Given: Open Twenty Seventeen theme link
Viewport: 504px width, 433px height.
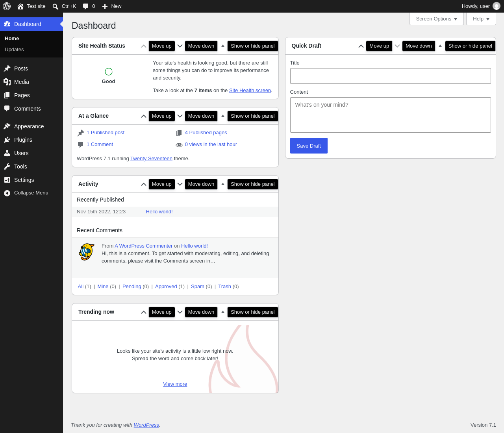Looking at the screenshot, I should tap(151, 159).
